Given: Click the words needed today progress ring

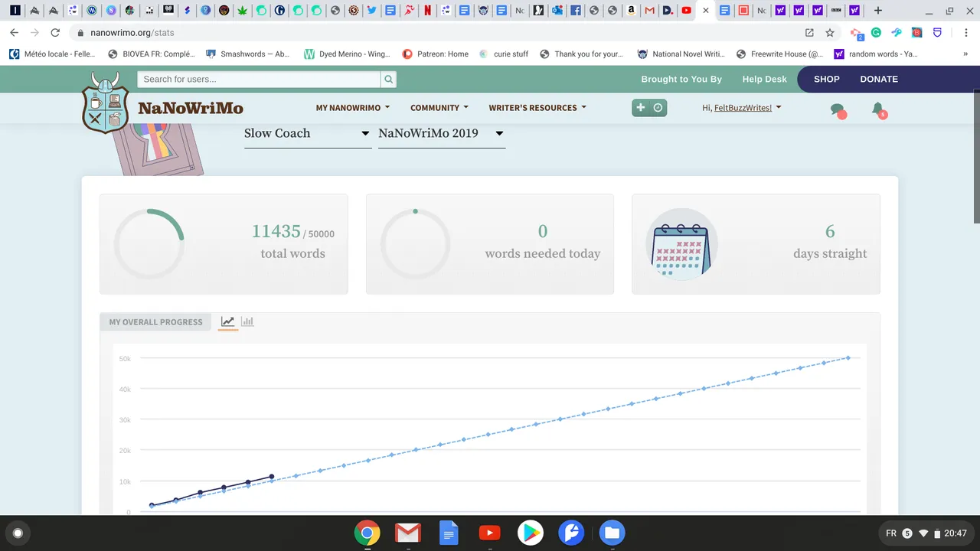Looking at the screenshot, I should click(416, 243).
